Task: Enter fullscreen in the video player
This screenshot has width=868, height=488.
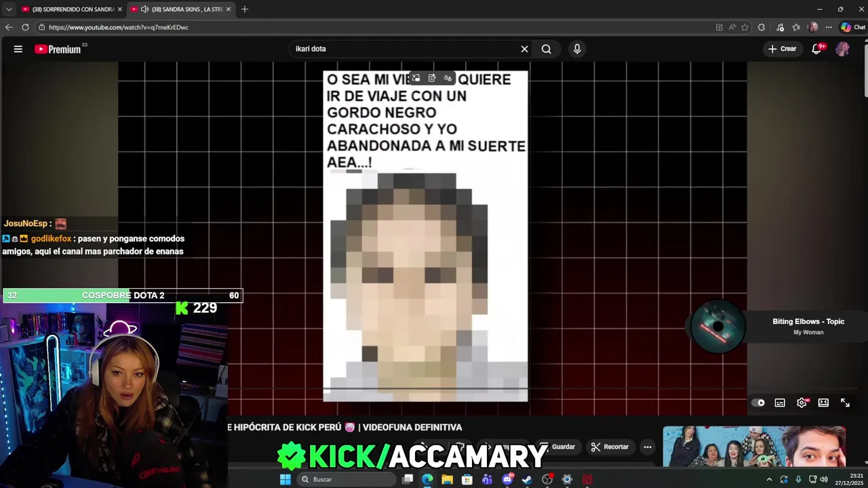Action: [x=845, y=403]
